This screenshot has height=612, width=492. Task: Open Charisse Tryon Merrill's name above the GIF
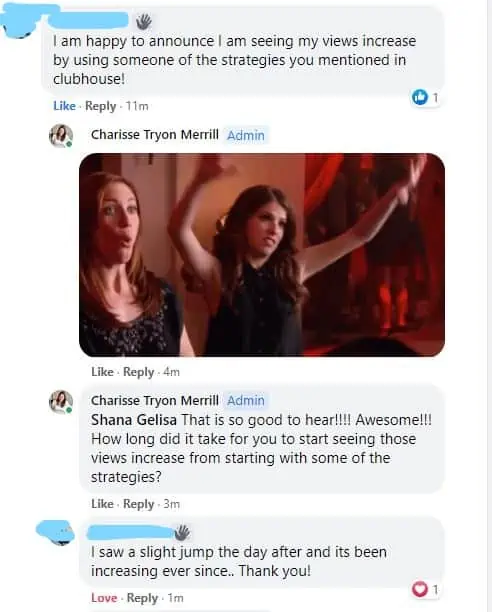[x=155, y=135]
